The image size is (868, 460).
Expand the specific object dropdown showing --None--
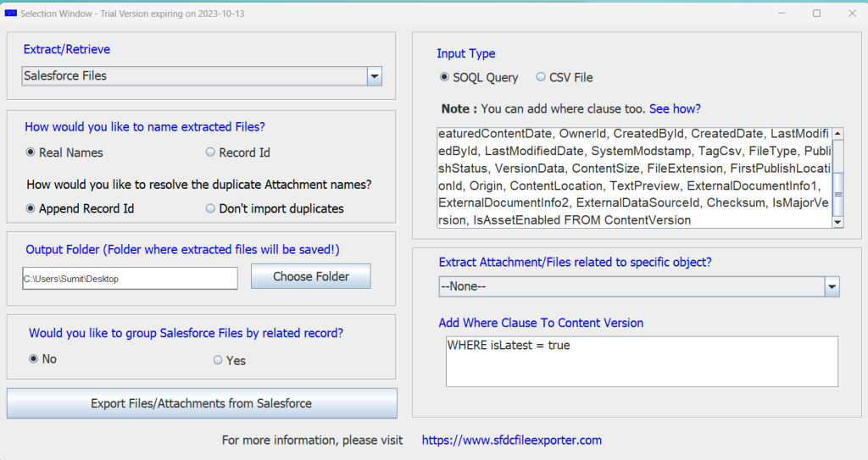(x=831, y=286)
